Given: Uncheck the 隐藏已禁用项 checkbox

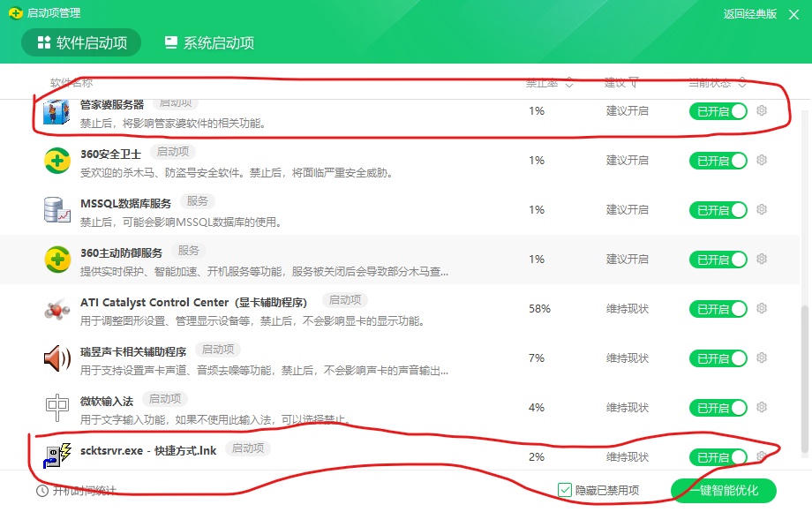Looking at the screenshot, I should 565,490.
